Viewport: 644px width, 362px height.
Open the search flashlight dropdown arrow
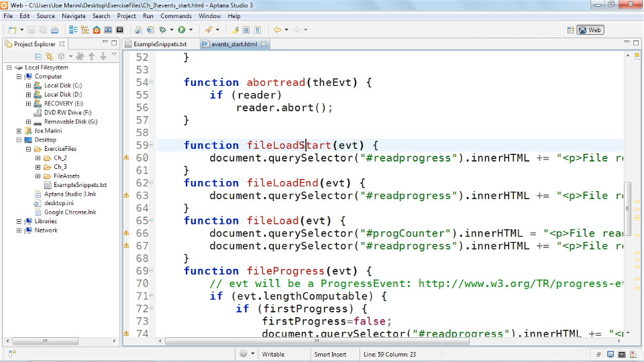click(217, 30)
